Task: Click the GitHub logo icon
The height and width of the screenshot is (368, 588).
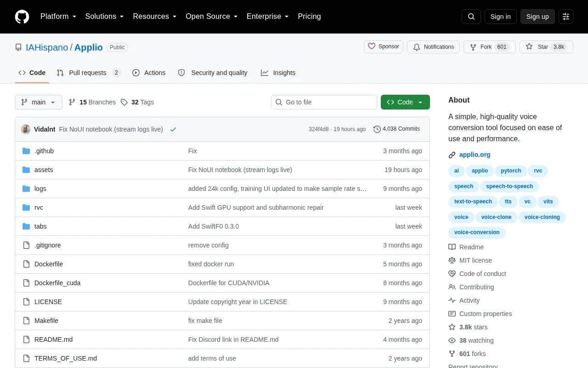Action: click(22, 17)
